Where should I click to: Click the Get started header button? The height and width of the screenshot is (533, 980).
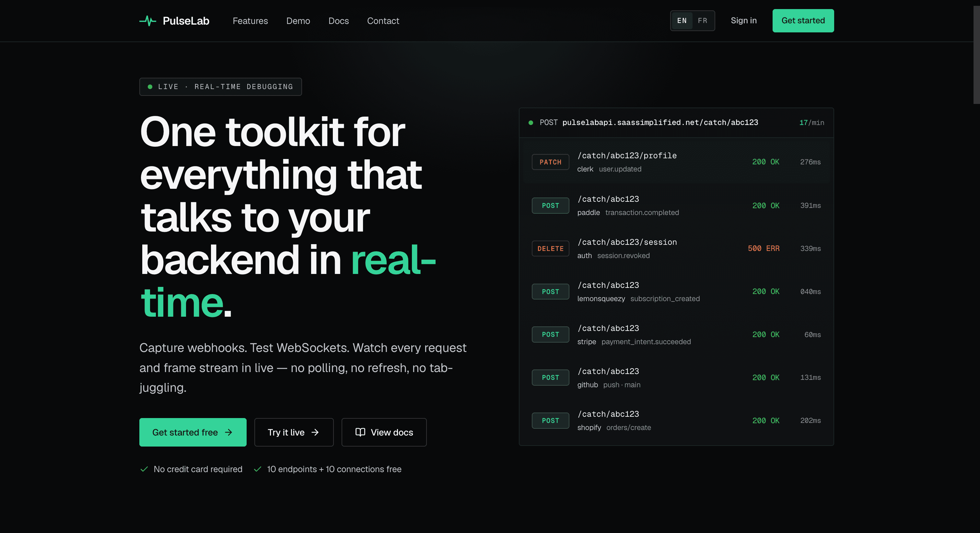(803, 20)
